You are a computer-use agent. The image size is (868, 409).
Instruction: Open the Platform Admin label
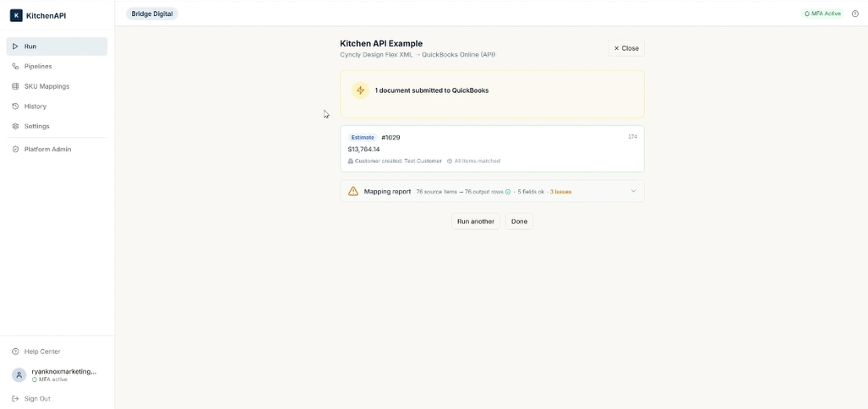[x=47, y=150]
